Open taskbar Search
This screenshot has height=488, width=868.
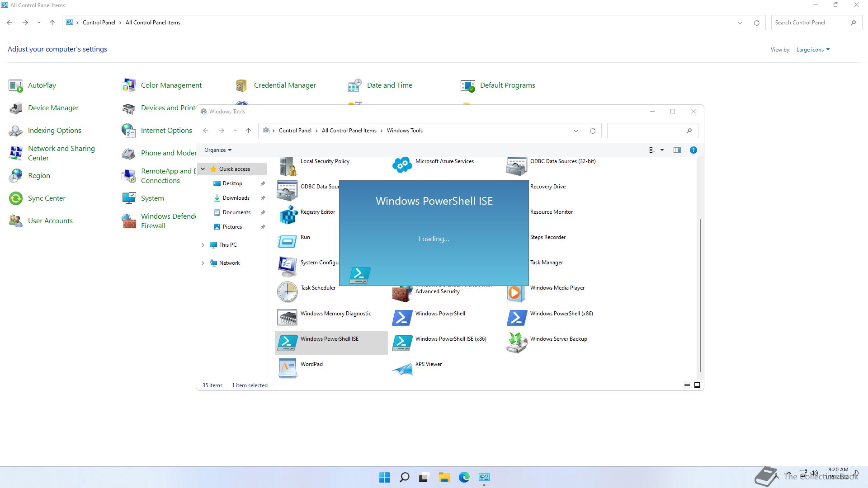tap(404, 477)
